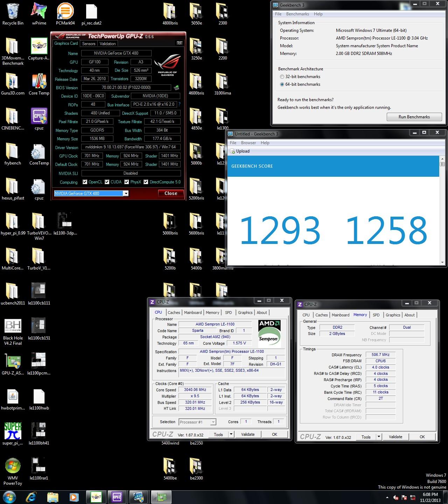448x504 pixels.
Task: Launch the wPrime desktop shortcut
Action: click(x=39, y=11)
